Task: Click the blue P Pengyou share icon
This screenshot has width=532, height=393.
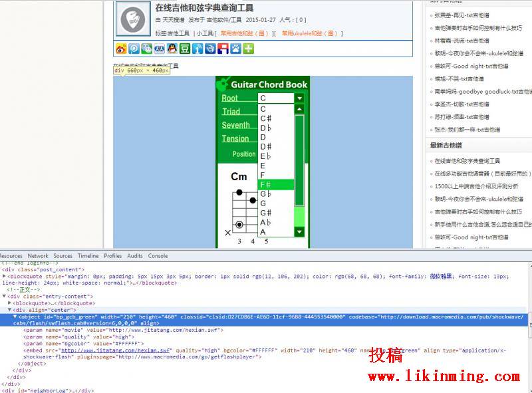Action: tap(132, 49)
